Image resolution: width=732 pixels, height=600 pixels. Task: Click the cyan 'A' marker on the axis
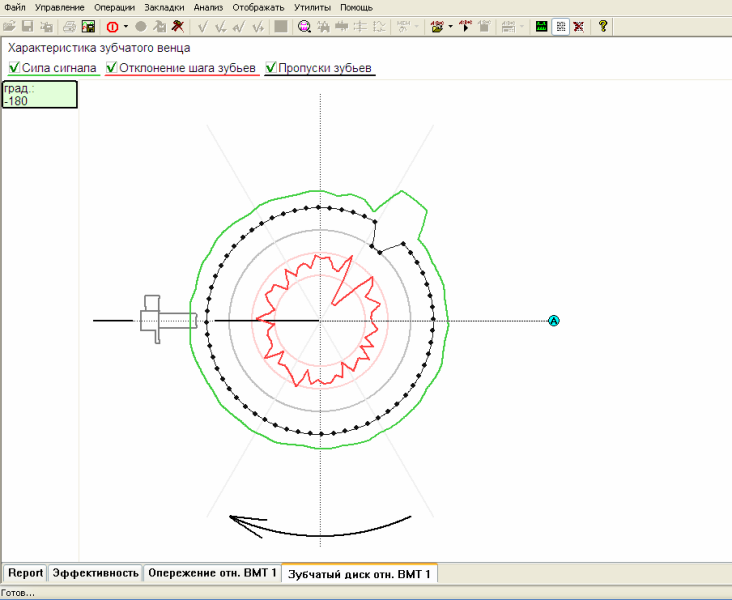(553, 320)
